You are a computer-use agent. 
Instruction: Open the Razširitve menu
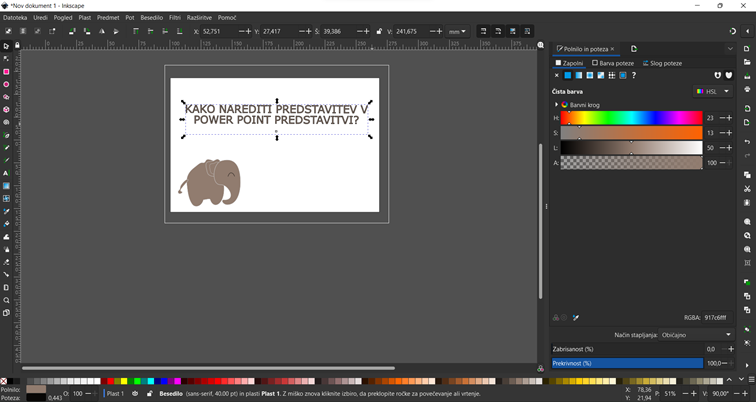coord(199,17)
